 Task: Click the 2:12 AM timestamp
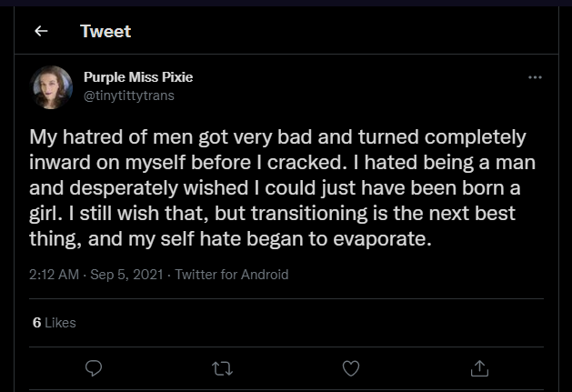(x=55, y=274)
